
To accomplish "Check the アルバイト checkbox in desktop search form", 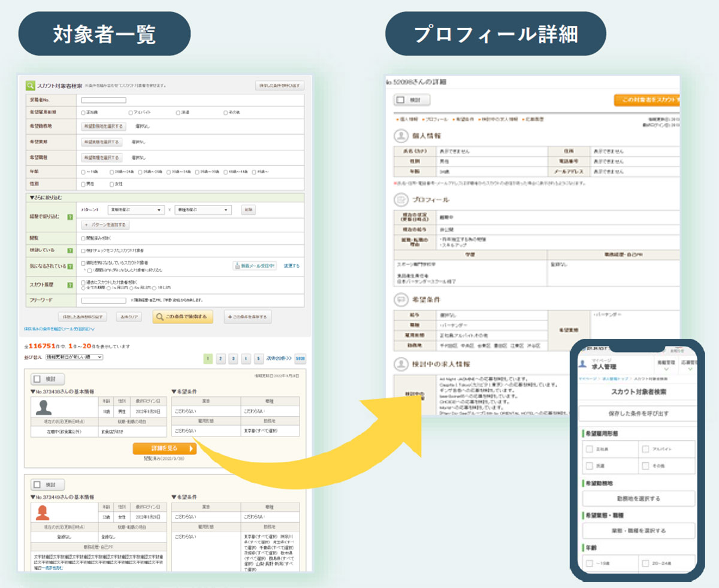I will (131, 113).
